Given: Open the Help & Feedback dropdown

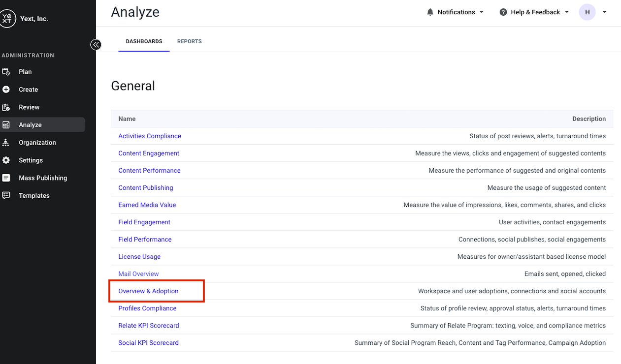Looking at the screenshot, I should coord(534,12).
